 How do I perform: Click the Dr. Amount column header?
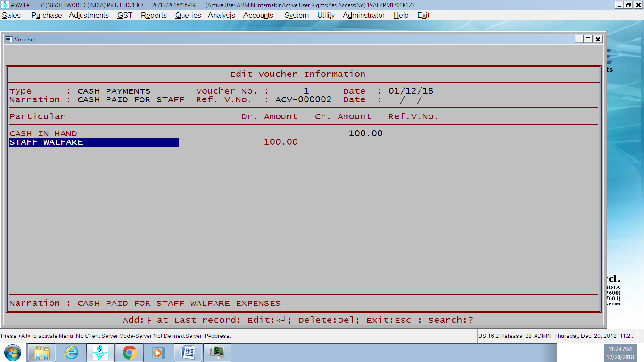tap(270, 116)
